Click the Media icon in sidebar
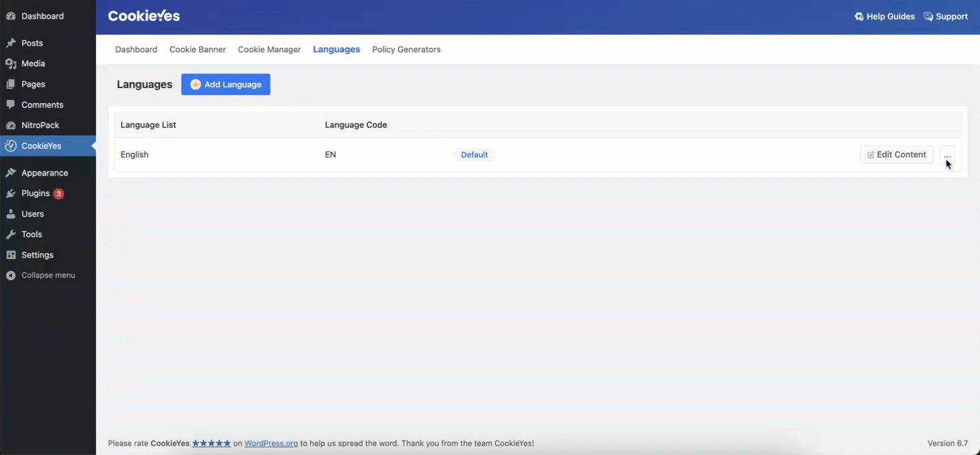The image size is (980, 455). coord(11,64)
